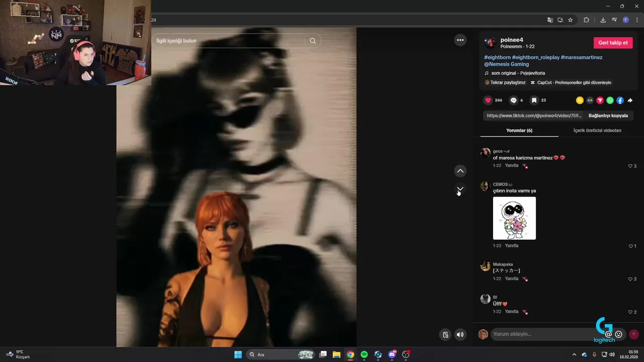The height and width of the screenshot is (362, 644).
Task: Open Chrome's downloads icon
Action: [x=603, y=20]
